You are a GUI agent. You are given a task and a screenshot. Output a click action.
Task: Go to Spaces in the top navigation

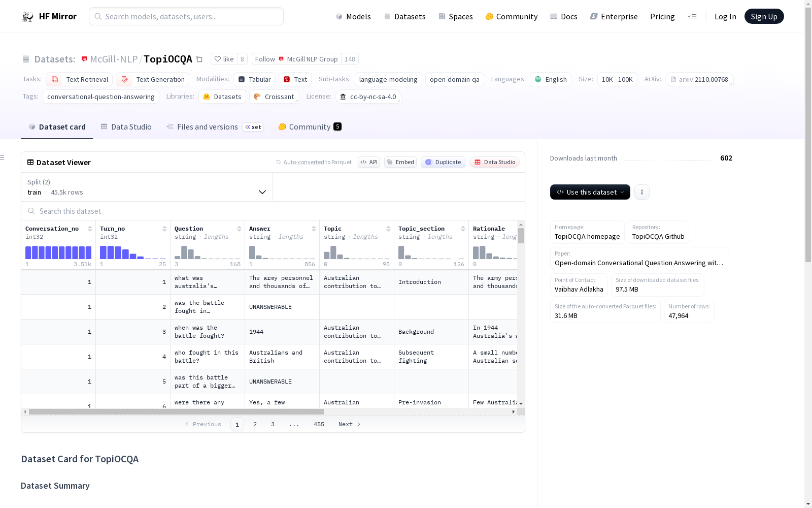[456, 17]
